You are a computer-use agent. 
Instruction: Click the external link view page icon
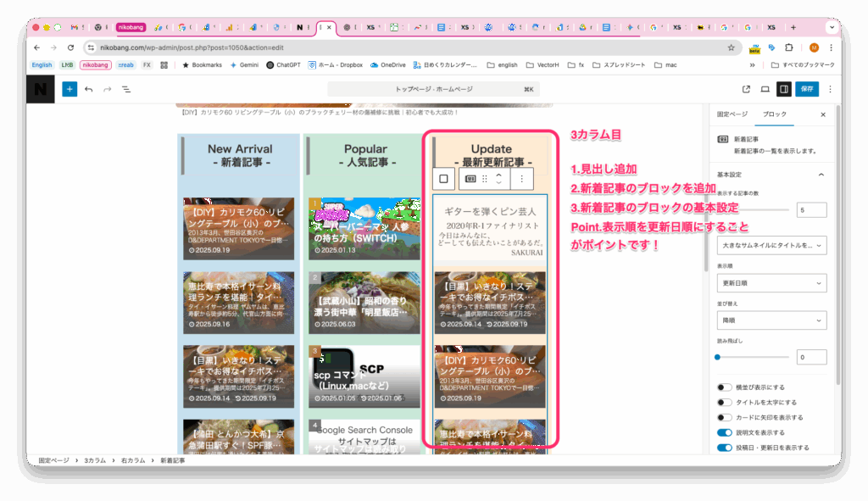(x=746, y=89)
